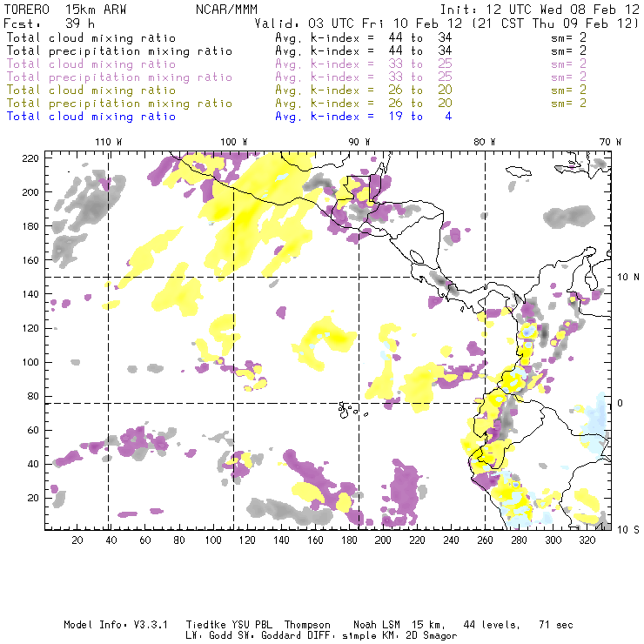Select the olive 'Total cloud mixing ratio' legend row
This screenshot has width=644, height=644.
pos(296,91)
